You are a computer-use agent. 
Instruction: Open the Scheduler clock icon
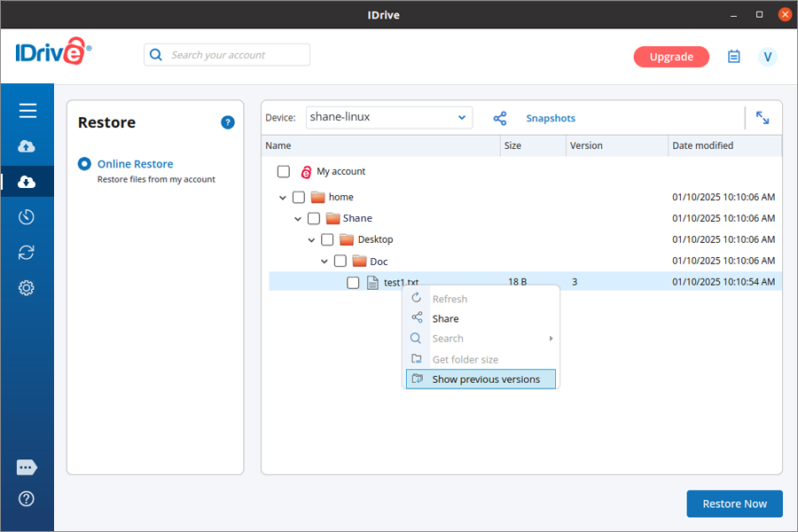click(27, 217)
